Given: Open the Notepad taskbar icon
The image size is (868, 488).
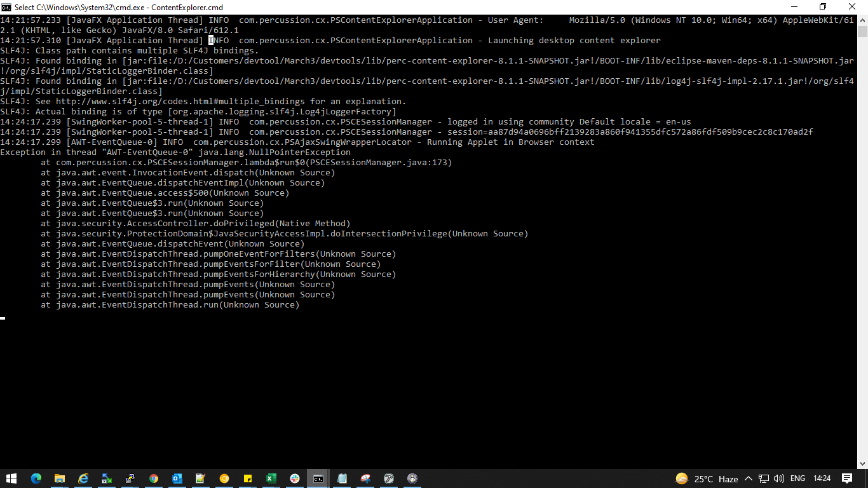Looking at the screenshot, I should pyautogui.click(x=342, y=478).
